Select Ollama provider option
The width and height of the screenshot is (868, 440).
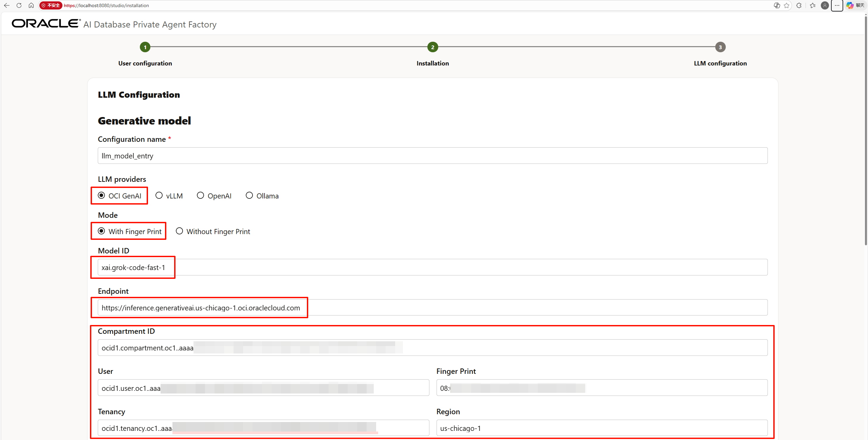[249, 195]
